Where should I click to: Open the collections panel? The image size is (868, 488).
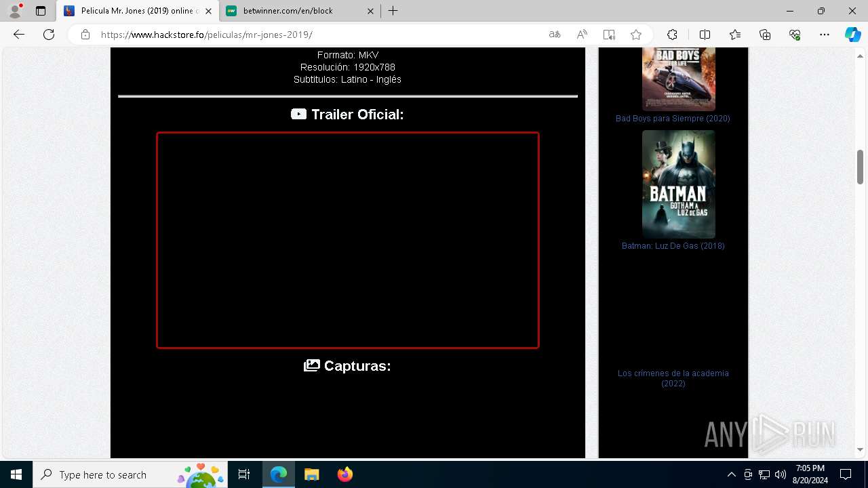coord(765,35)
